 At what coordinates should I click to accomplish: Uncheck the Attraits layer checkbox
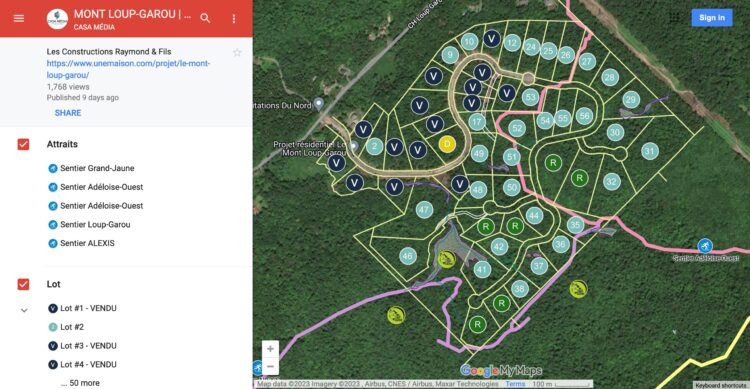[23, 144]
